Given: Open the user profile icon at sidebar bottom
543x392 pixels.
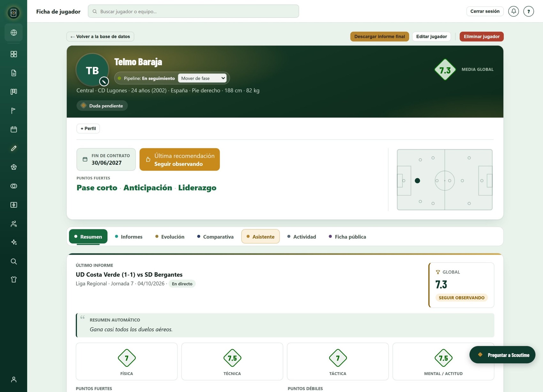Looking at the screenshot, I should pyautogui.click(x=13, y=380).
